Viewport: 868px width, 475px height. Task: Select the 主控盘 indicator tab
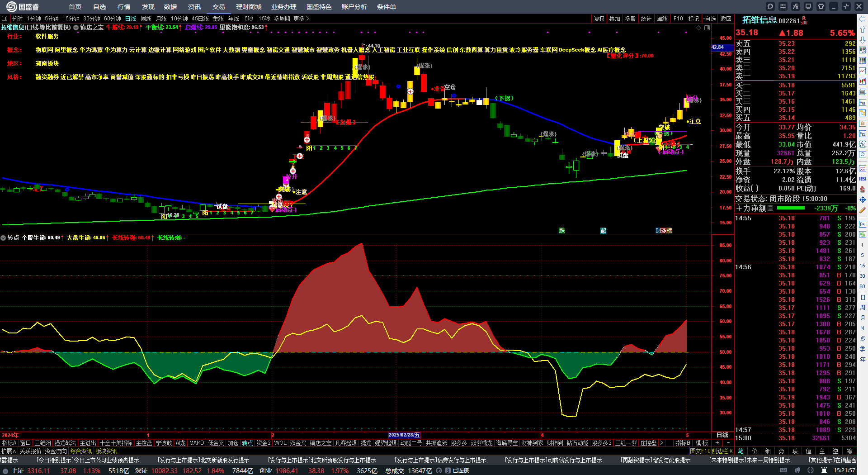[x=144, y=443]
